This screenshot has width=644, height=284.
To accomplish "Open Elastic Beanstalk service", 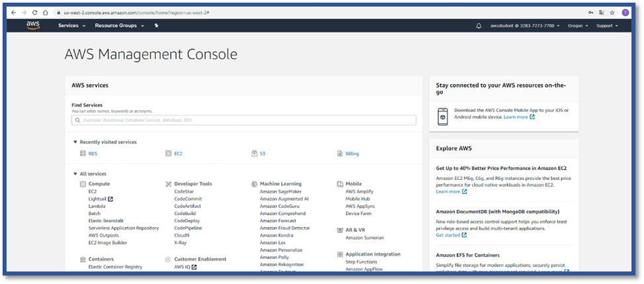I will (x=106, y=220).
